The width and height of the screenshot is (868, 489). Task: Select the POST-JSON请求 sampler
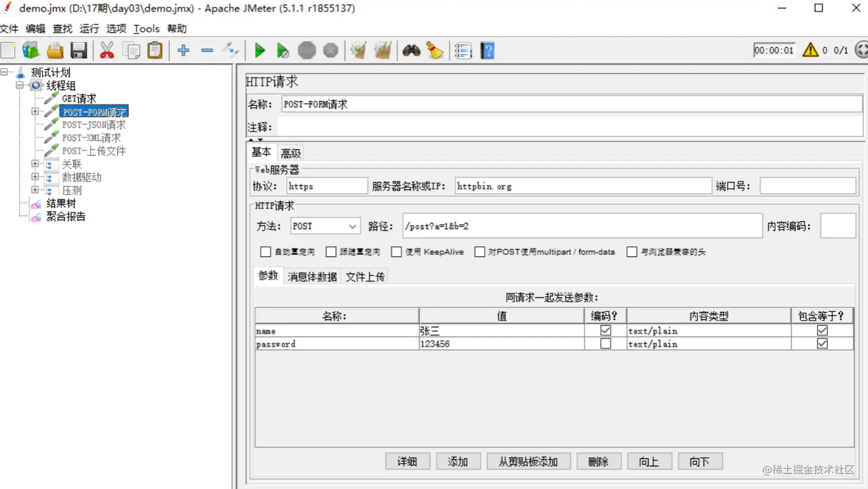94,125
